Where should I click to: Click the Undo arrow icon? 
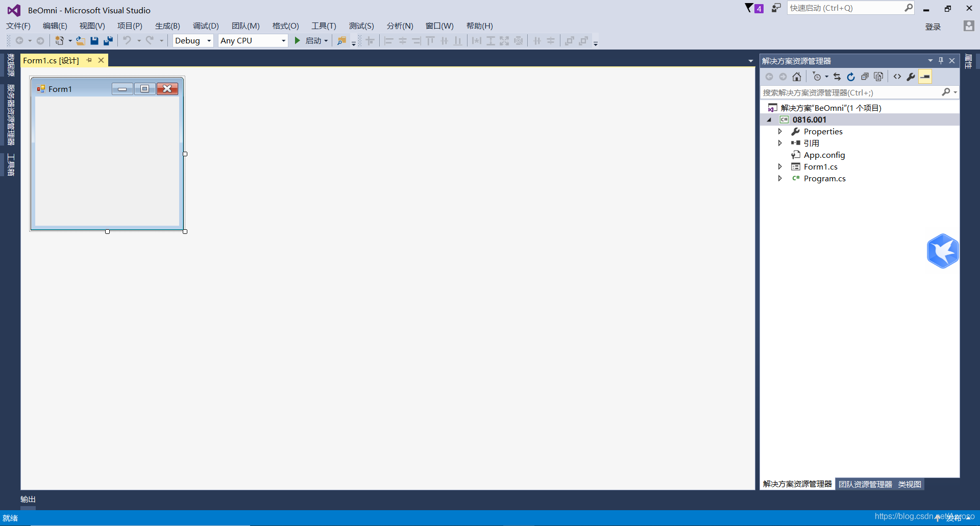click(127, 40)
